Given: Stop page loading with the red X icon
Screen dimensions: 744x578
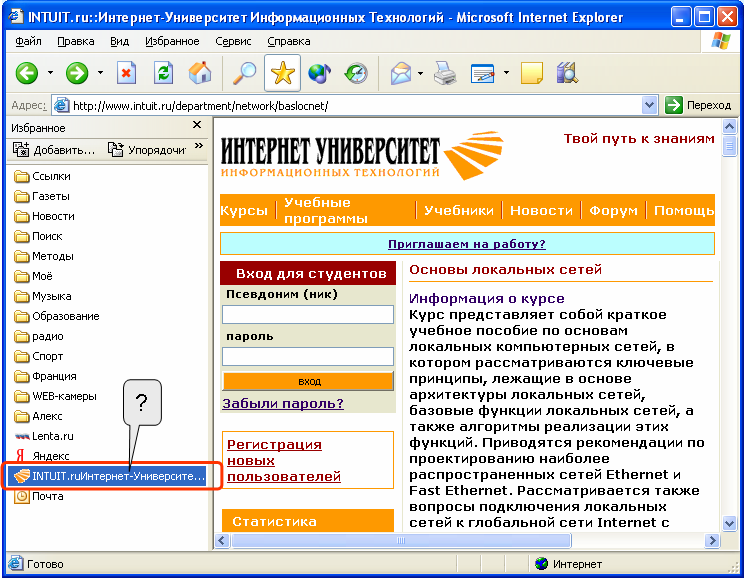Looking at the screenshot, I should (127, 74).
